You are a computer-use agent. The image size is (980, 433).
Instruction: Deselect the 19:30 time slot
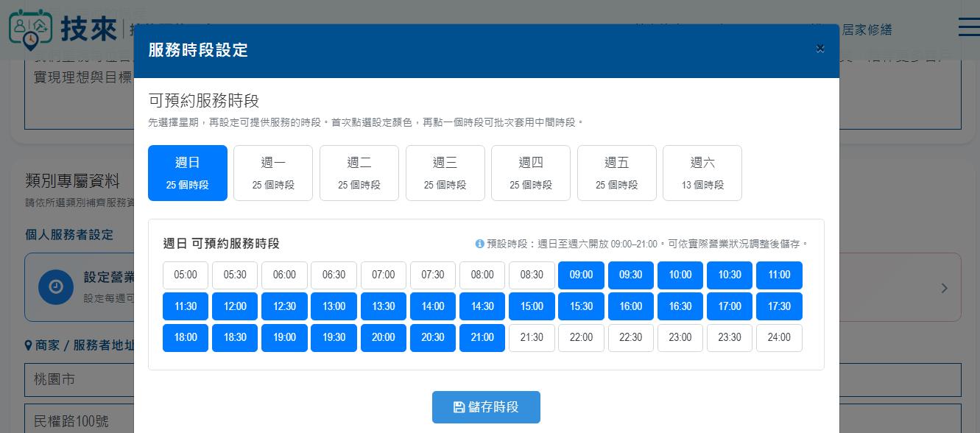334,337
